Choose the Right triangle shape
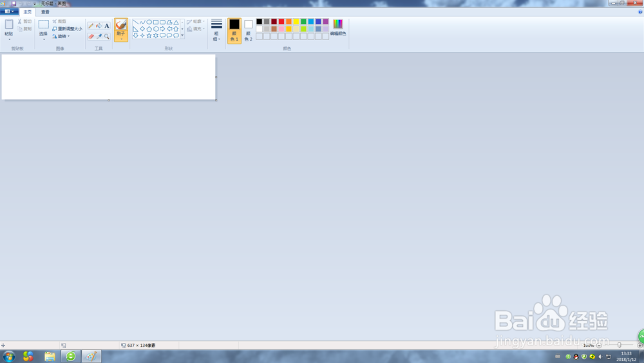This screenshot has height=363, width=644. coord(135,29)
